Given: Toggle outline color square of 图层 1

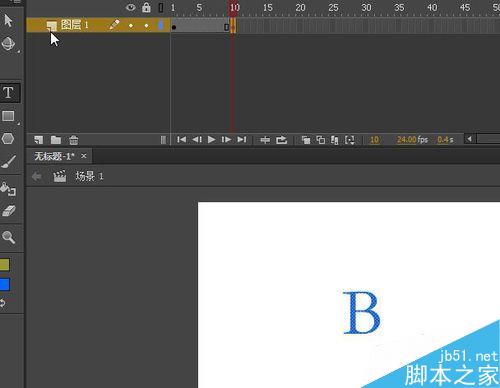Looking at the screenshot, I should pos(161,25).
